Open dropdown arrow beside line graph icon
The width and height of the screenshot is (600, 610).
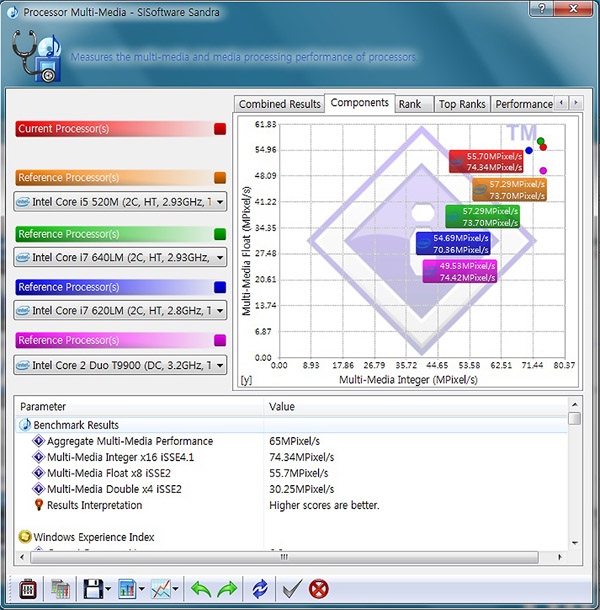175,589
